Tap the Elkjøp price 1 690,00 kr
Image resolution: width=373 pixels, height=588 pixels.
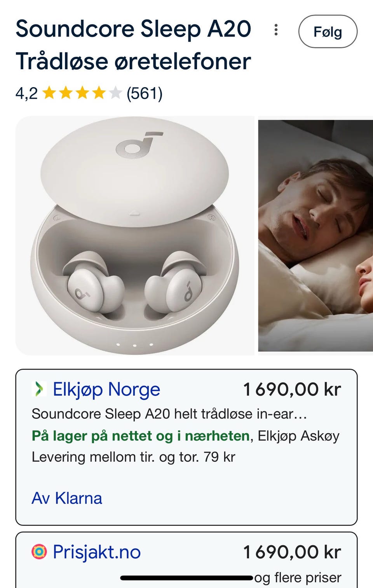(292, 389)
